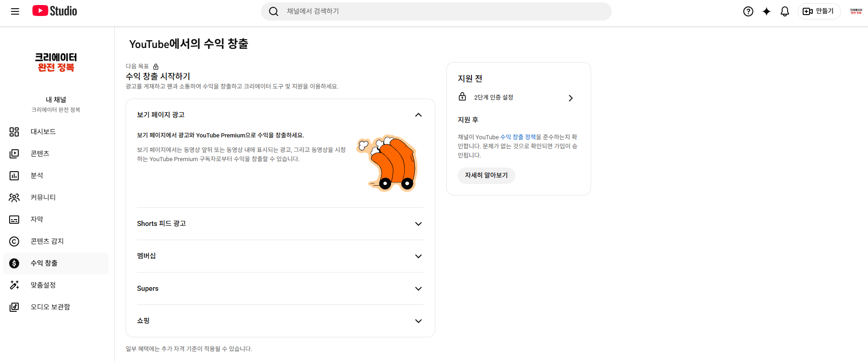
Task: Click the 맞춤설정 magic wand icon
Action: (14, 285)
